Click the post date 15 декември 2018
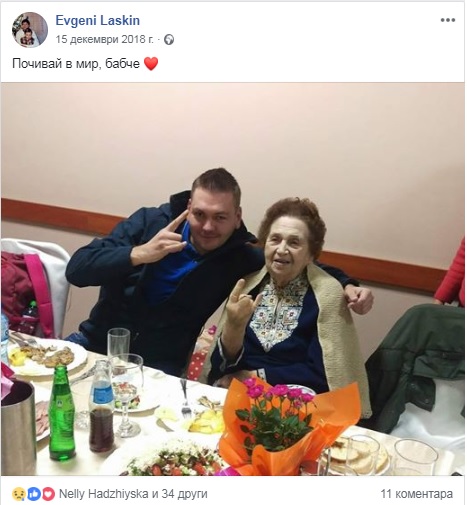This screenshot has width=467, height=505. click(104, 39)
